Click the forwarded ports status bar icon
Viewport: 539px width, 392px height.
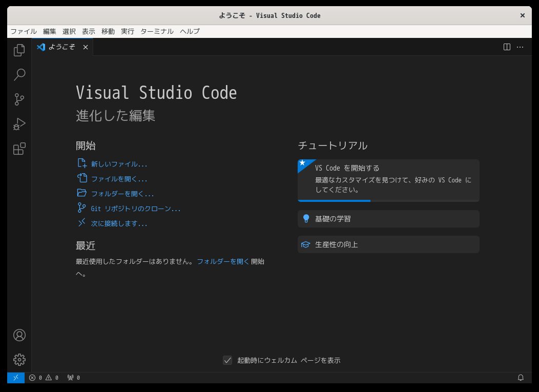[x=74, y=378]
